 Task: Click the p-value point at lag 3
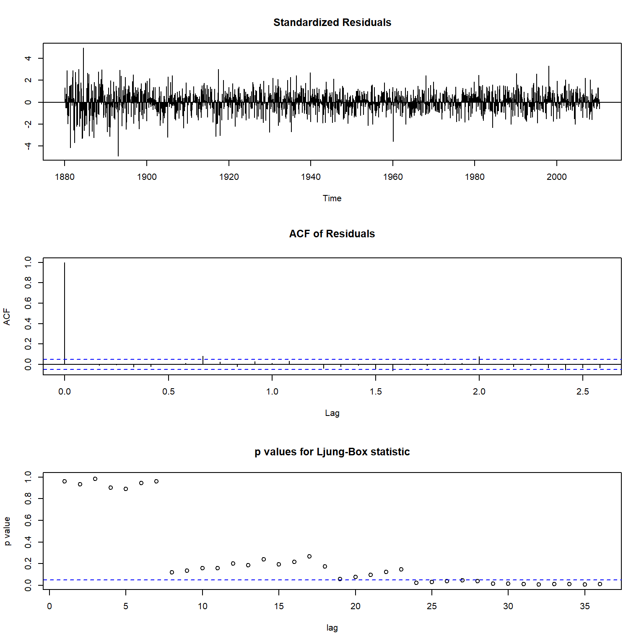[x=95, y=479]
